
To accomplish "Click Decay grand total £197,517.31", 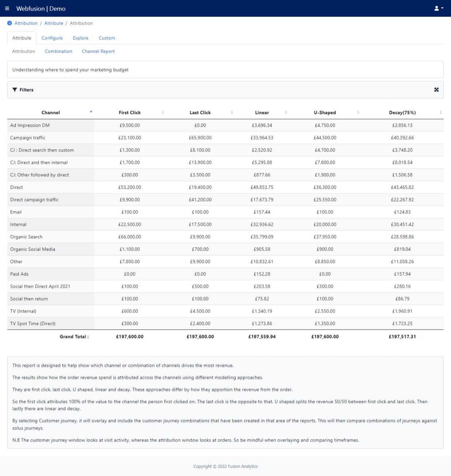I will [402, 337].
